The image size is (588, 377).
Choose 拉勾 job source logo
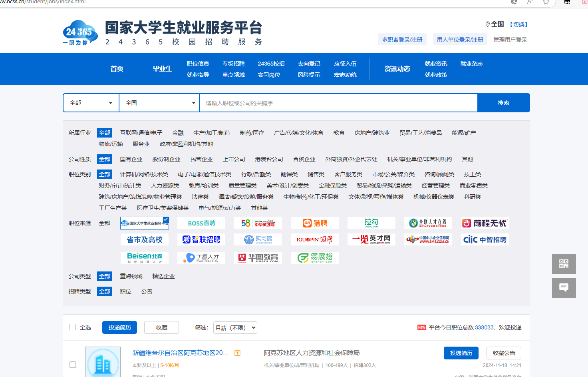tap(371, 223)
